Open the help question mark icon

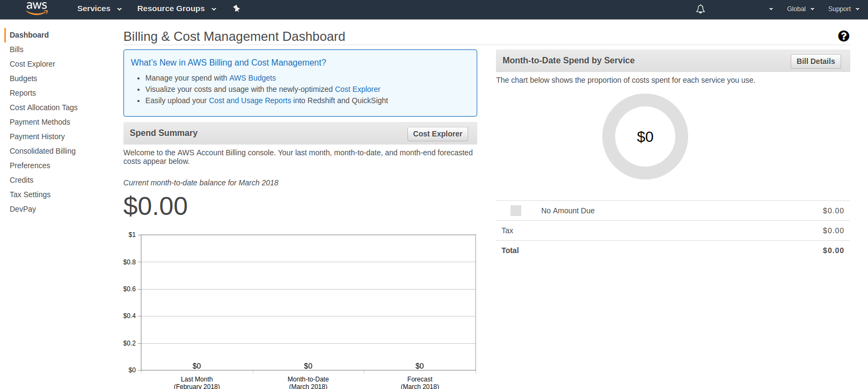(x=843, y=36)
